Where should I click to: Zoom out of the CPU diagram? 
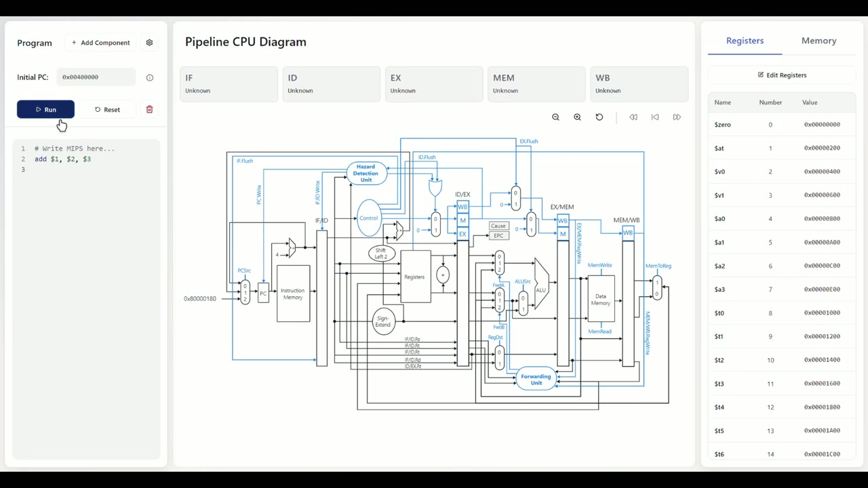[x=556, y=117]
